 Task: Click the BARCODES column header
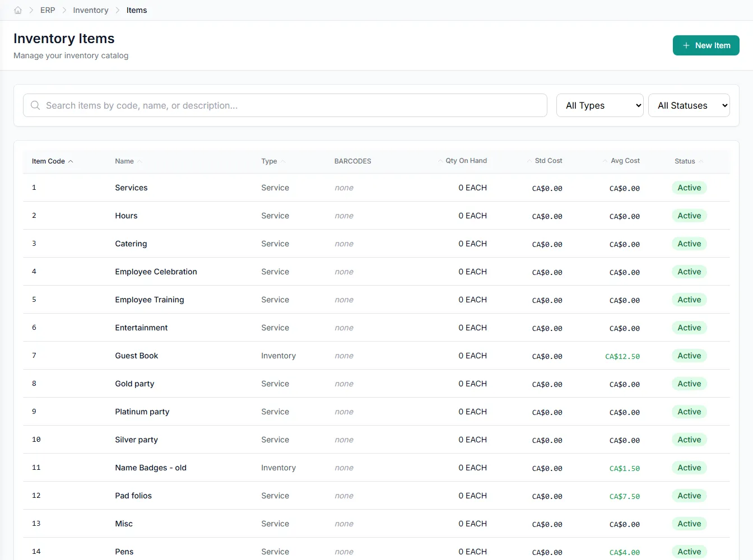click(353, 161)
